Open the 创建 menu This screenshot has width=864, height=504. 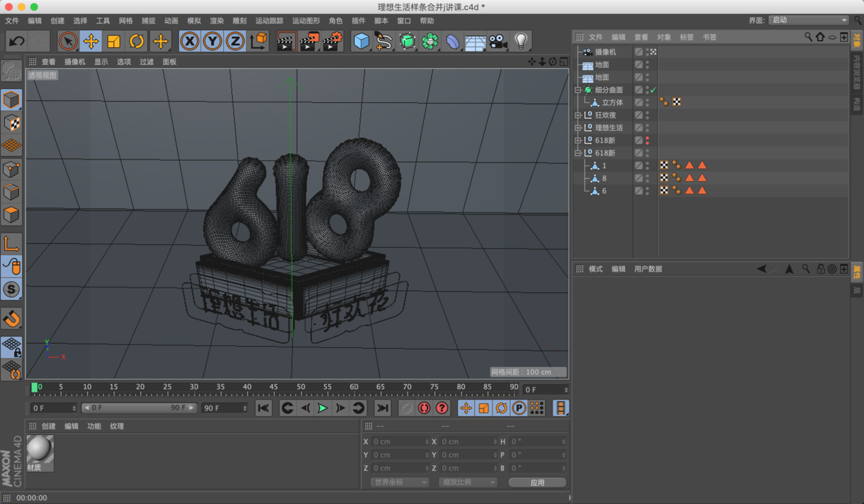tap(57, 21)
